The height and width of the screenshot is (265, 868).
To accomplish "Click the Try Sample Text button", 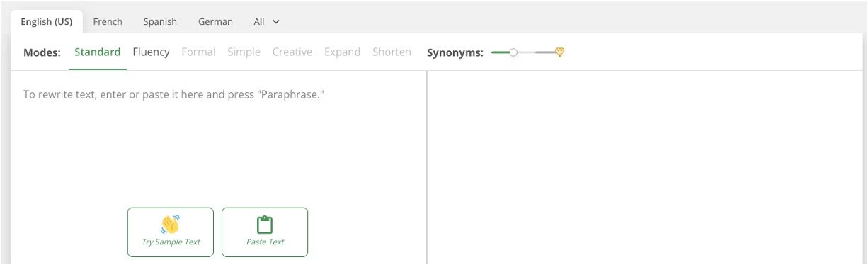I will click(x=171, y=232).
